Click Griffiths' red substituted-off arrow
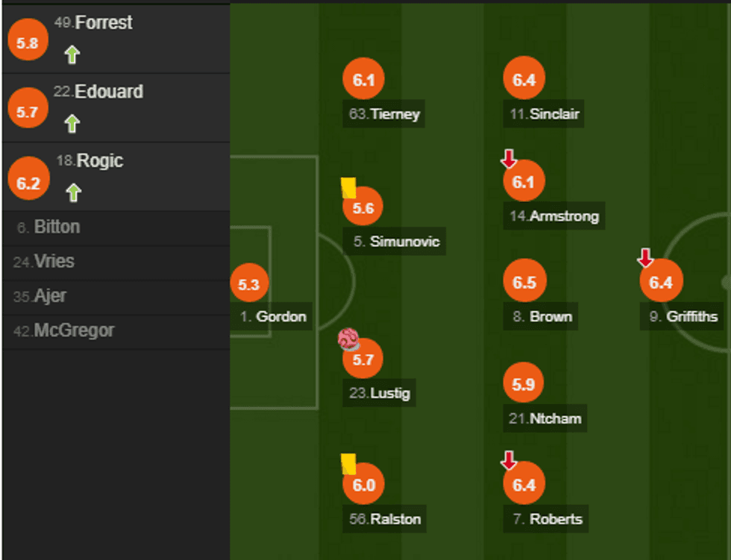Image resolution: width=731 pixels, height=560 pixels. click(645, 258)
